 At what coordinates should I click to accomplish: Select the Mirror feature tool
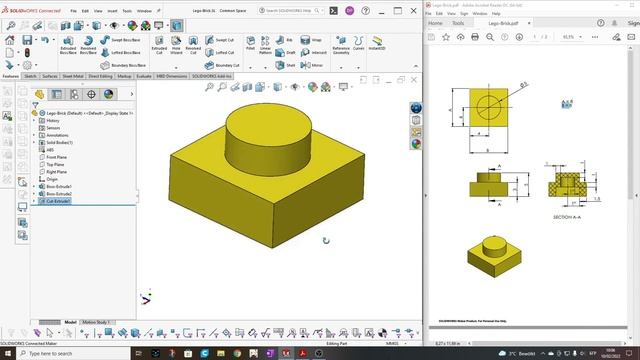click(312, 65)
